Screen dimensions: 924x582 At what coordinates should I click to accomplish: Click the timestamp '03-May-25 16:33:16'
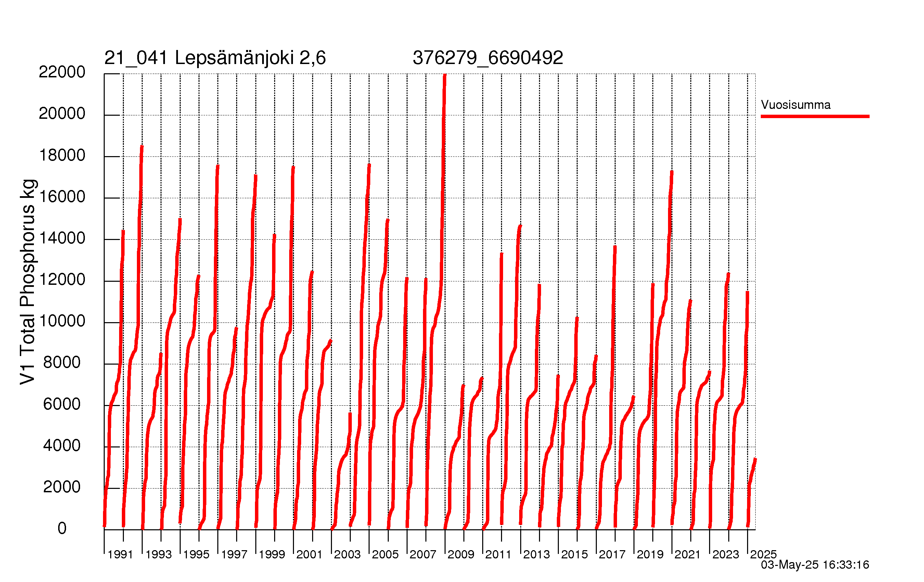tap(815, 565)
